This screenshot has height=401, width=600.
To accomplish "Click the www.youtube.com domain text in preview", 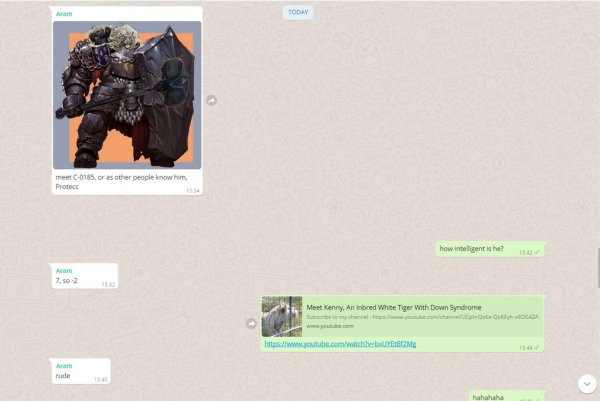I will point(329,326).
